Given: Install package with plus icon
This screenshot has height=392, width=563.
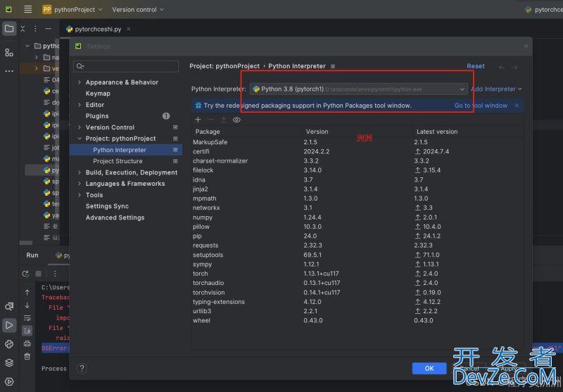Looking at the screenshot, I should [198, 120].
